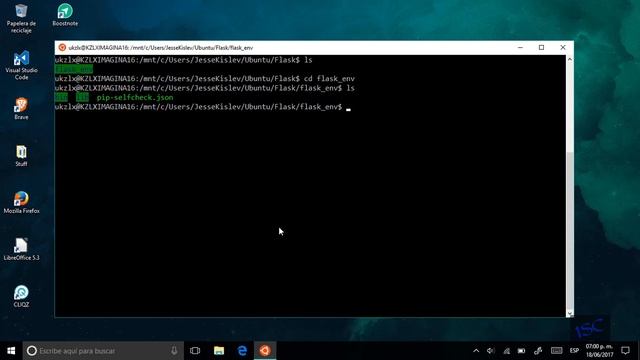Click the pen workspace tray icon

pos(538,351)
